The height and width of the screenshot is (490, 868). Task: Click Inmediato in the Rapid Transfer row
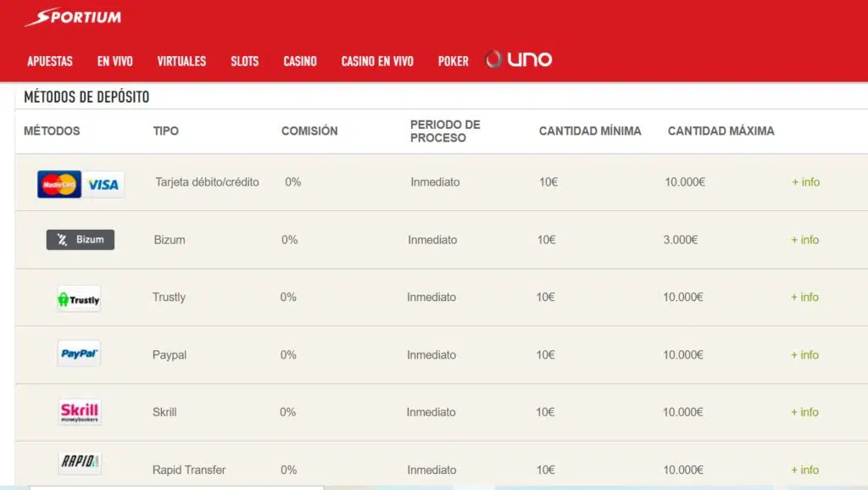(x=431, y=470)
